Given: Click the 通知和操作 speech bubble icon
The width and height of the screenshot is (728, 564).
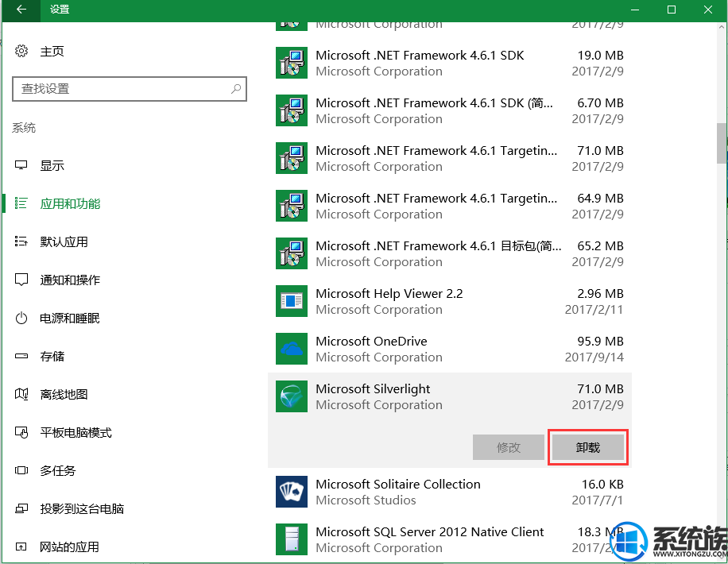Looking at the screenshot, I should pyautogui.click(x=21, y=280).
